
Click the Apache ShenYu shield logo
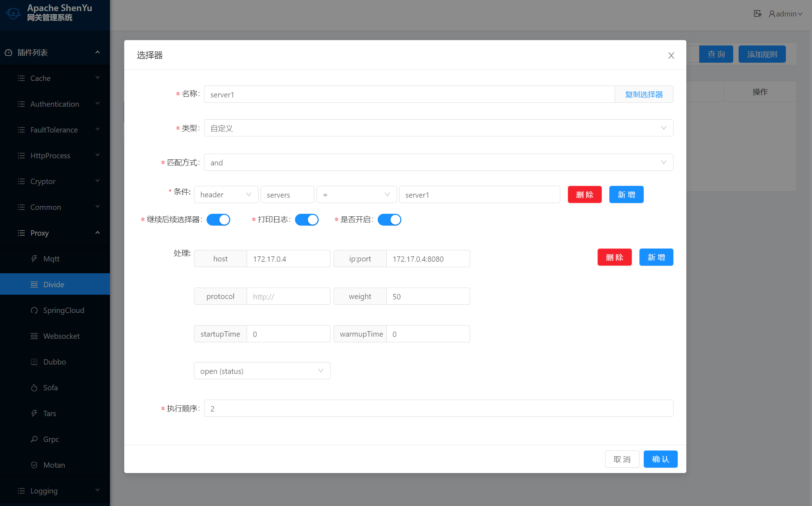(13, 14)
